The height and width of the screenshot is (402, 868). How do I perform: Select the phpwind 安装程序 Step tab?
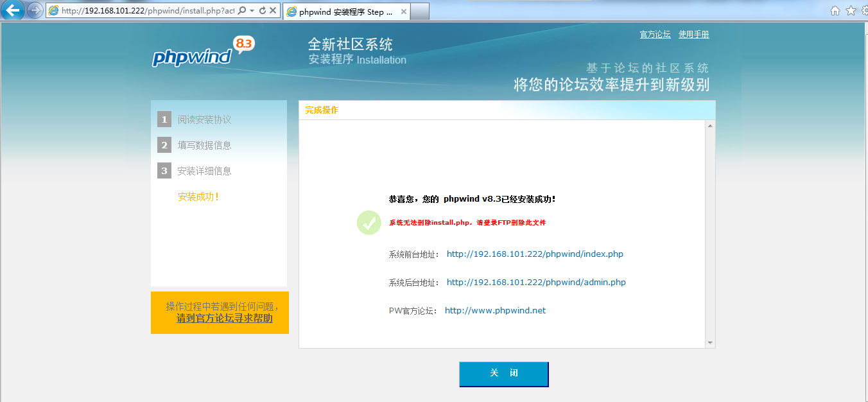[x=345, y=12]
